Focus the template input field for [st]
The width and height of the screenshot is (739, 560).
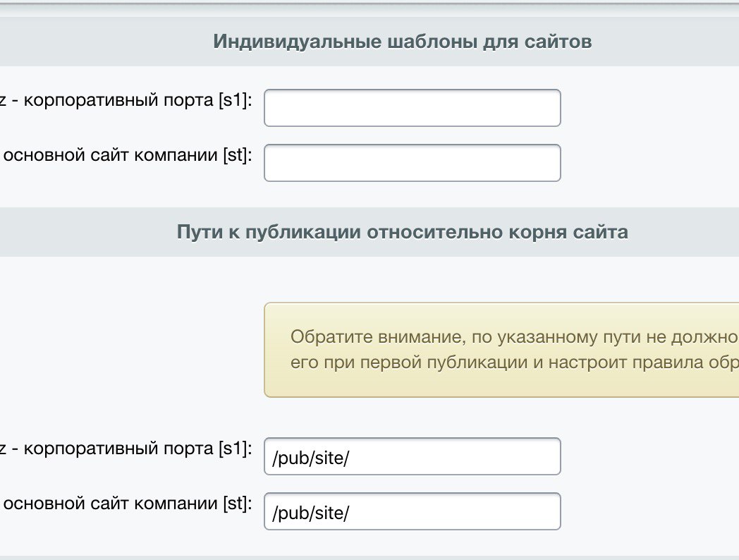point(412,163)
